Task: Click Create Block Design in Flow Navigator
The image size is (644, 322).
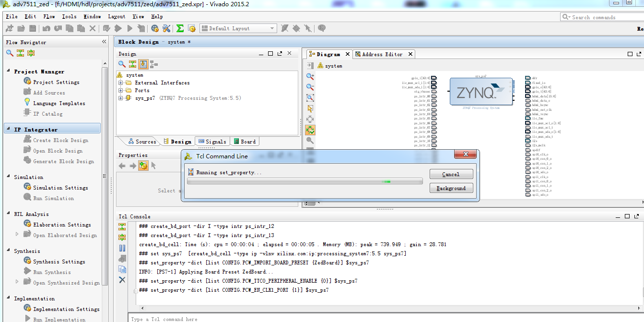Action: coord(60,140)
